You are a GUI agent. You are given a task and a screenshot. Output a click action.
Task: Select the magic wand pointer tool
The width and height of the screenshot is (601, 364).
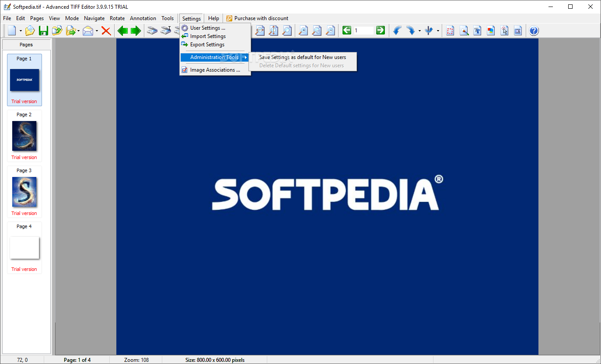pos(504,31)
